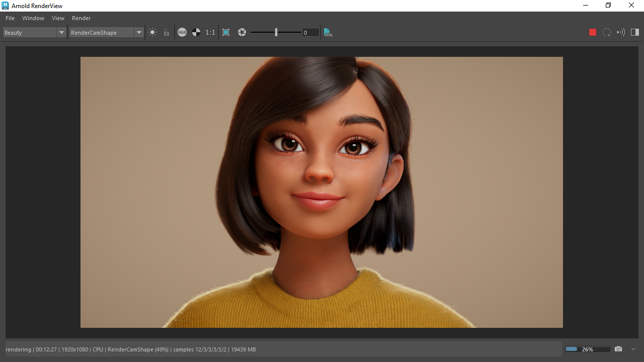Toggle the side panel layout icon
Screen dimensions: 644x362
635,32
